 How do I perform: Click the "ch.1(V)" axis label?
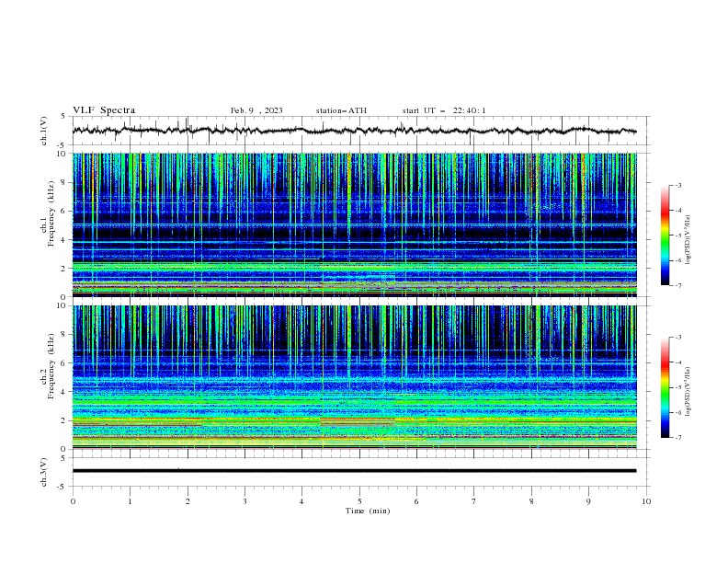(44, 131)
